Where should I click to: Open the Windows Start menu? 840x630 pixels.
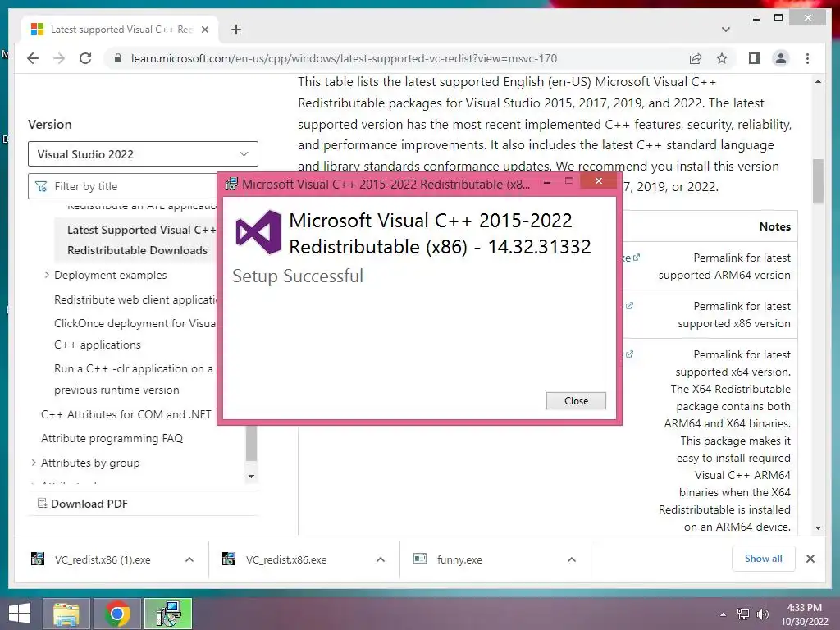click(20, 614)
